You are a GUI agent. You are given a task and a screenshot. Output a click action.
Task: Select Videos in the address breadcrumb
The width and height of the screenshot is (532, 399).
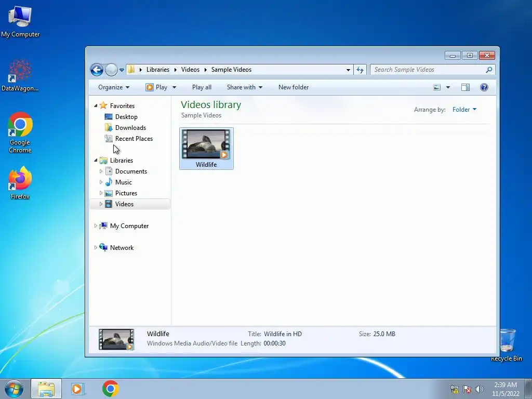click(x=190, y=70)
